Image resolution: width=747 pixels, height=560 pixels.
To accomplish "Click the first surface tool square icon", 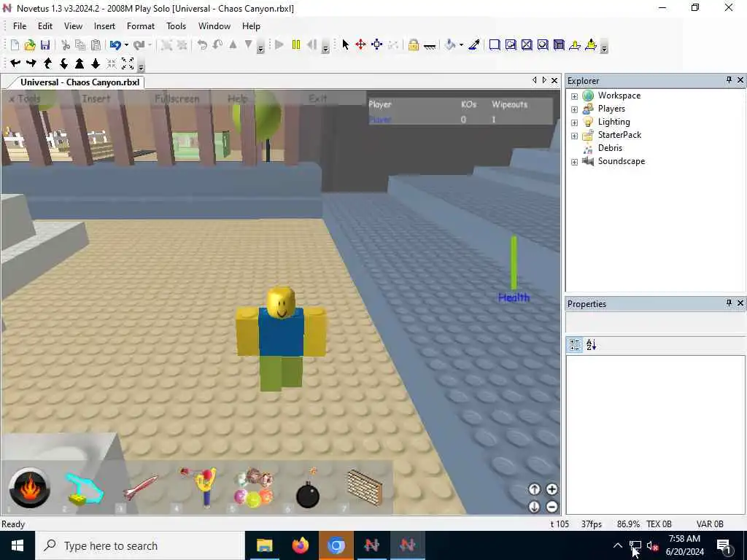I will [495, 44].
